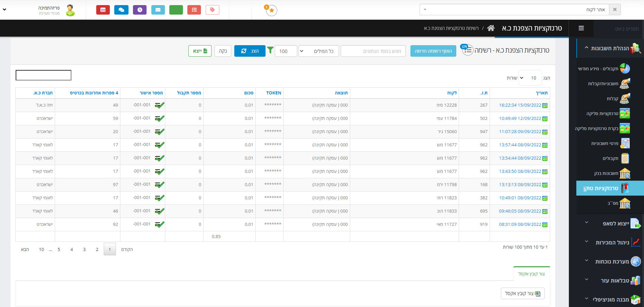This screenshot has height=307, width=644.
Task: Click approval checkmark icon in 08:31:09 row
Action: pos(159,224)
